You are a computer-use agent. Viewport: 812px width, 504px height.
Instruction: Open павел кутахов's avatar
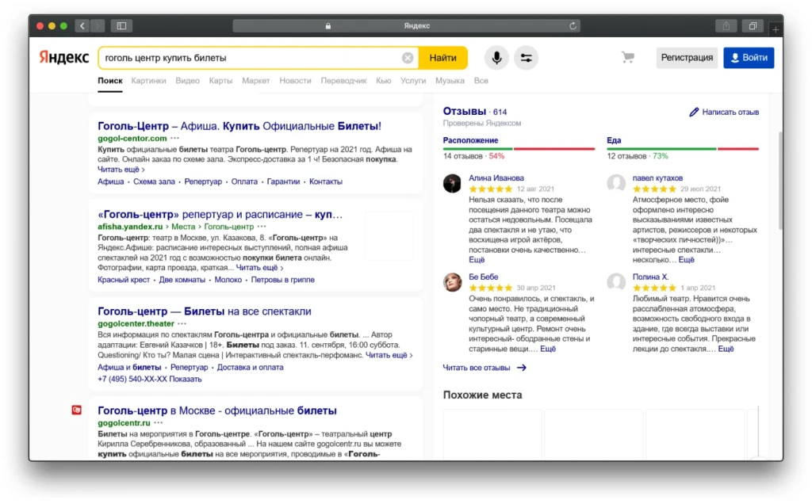pos(616,183)
